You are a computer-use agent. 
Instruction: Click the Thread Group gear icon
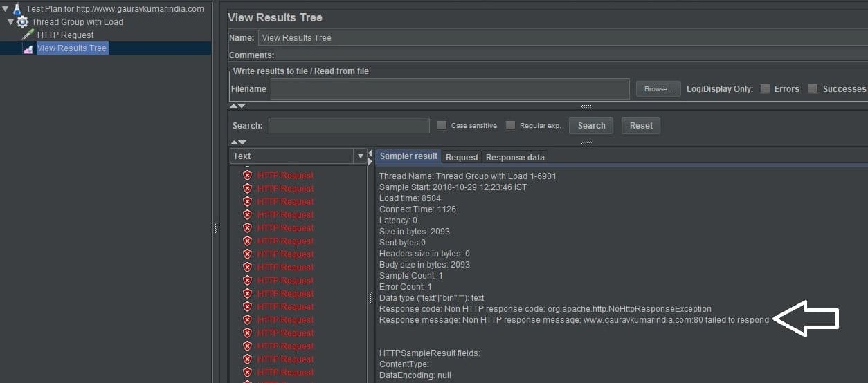click(x=23, y=22)
